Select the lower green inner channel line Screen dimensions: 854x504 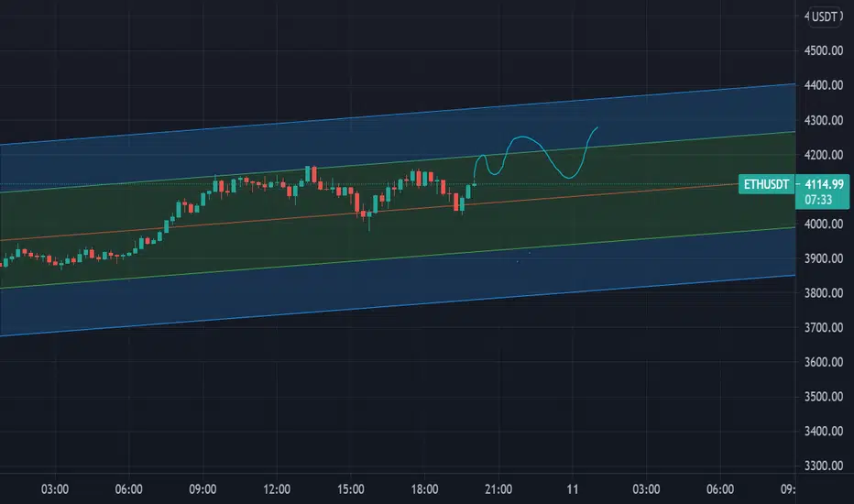pos(398,257)
